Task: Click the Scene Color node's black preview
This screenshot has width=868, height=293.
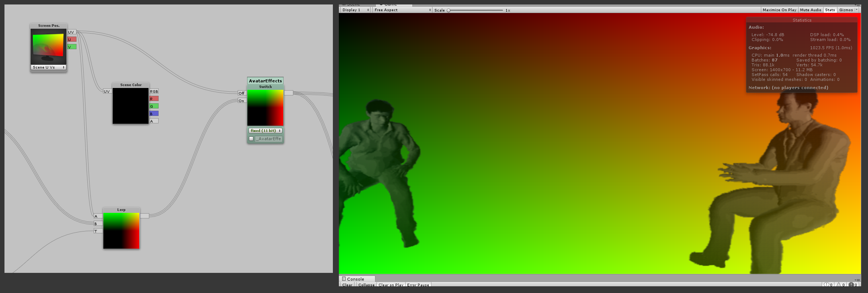Action: point(131,106)
